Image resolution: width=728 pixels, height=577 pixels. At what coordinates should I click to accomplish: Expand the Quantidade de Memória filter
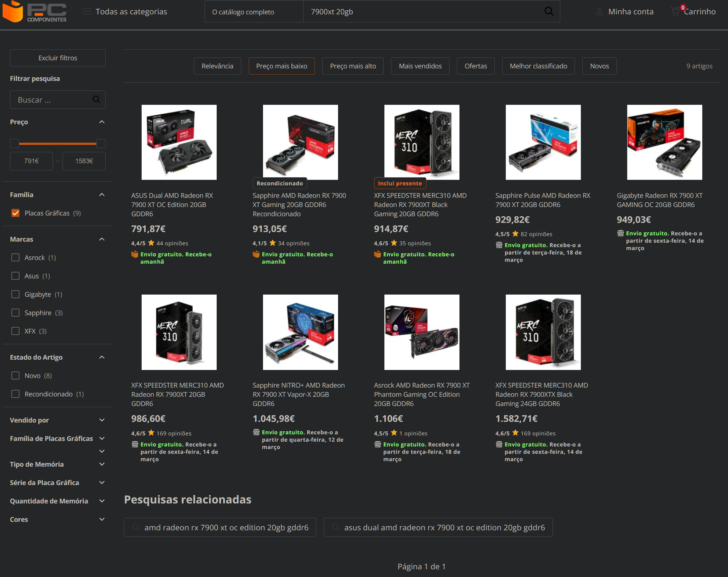(102, 501)
